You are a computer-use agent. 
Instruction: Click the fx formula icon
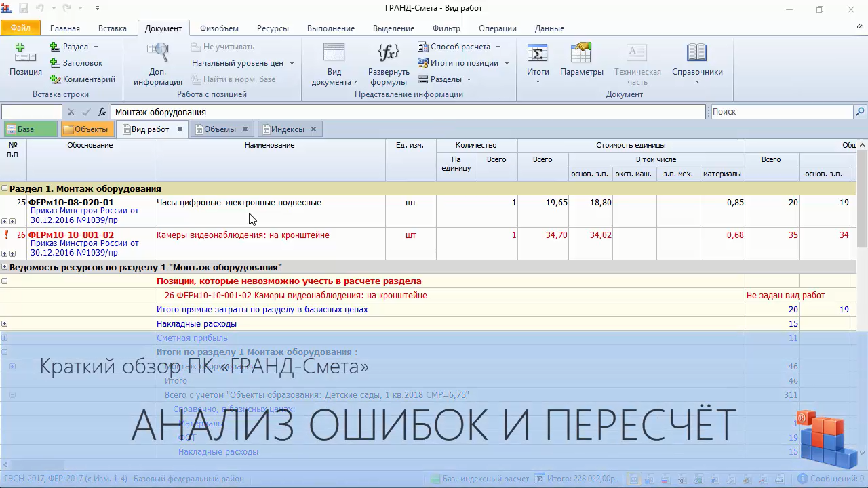tap(102, 112)
